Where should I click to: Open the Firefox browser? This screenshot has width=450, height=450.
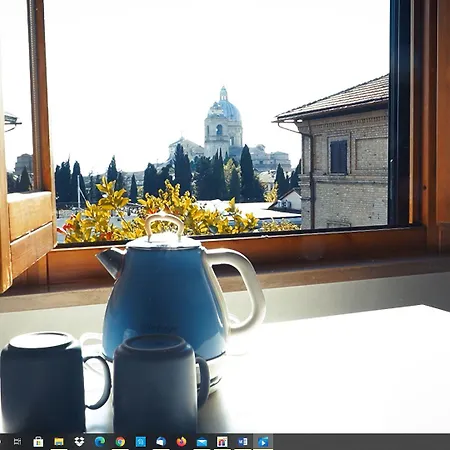181,442
